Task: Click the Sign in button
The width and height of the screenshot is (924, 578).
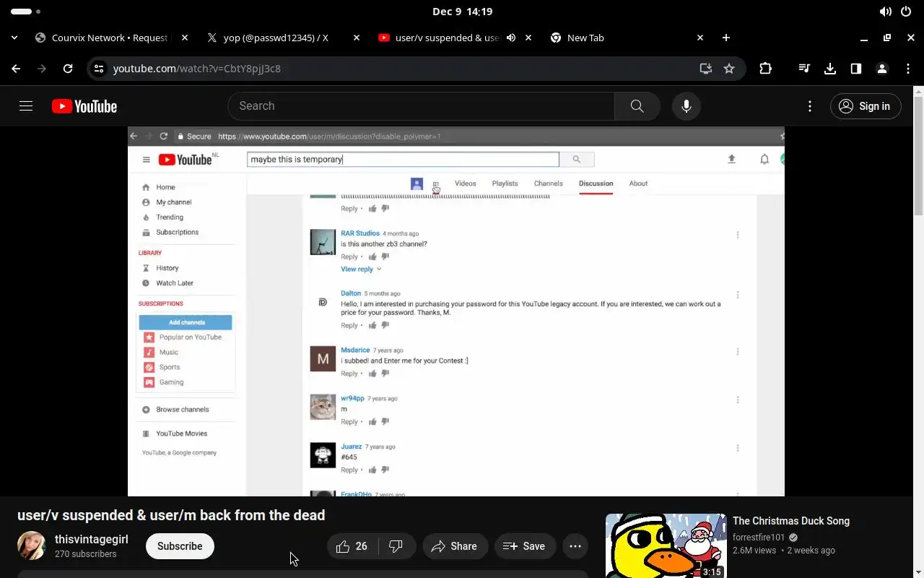Action: coord(866,106)
